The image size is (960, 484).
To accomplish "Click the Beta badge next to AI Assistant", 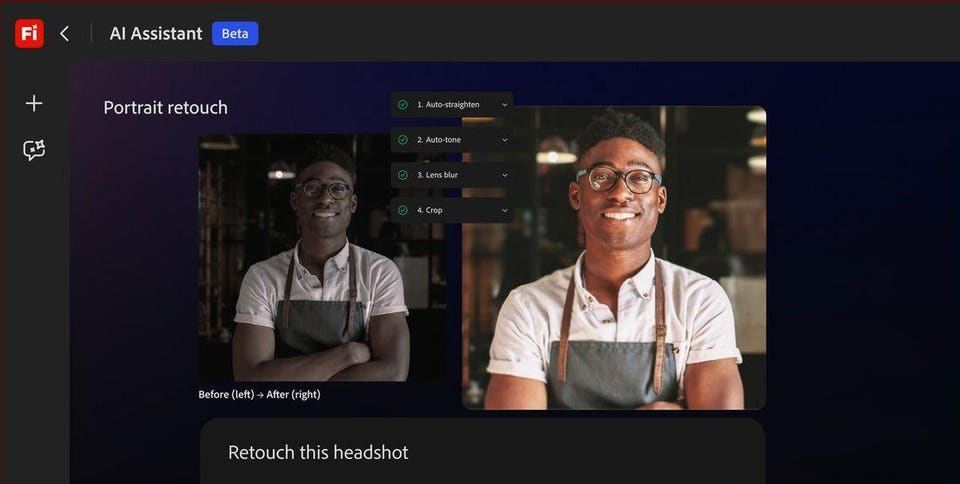I will coord(235,34).
